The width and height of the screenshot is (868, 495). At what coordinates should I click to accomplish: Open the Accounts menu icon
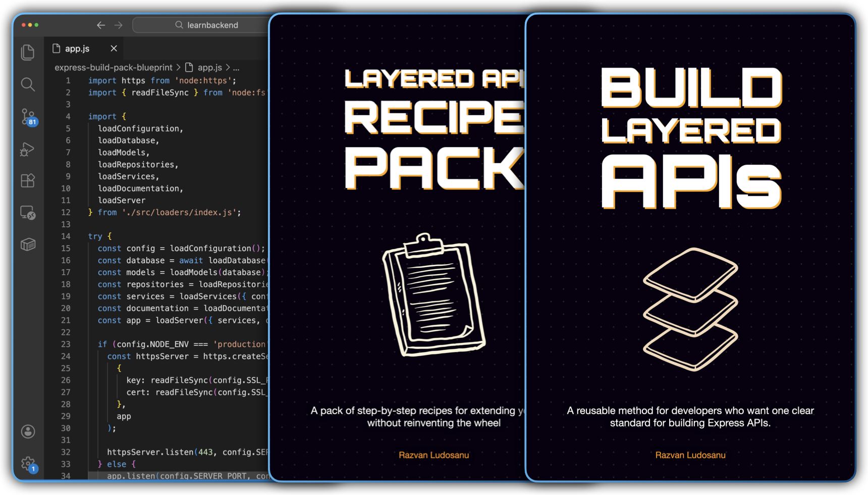coord(28,431)
